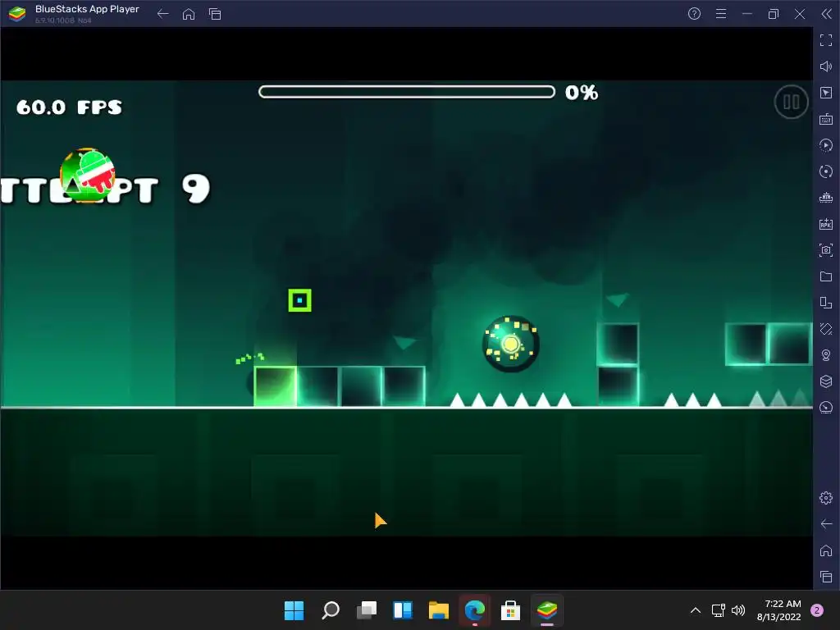840x630 pixels.
Task: Click the title bar back arrow
Action: [x=163, y=14]
